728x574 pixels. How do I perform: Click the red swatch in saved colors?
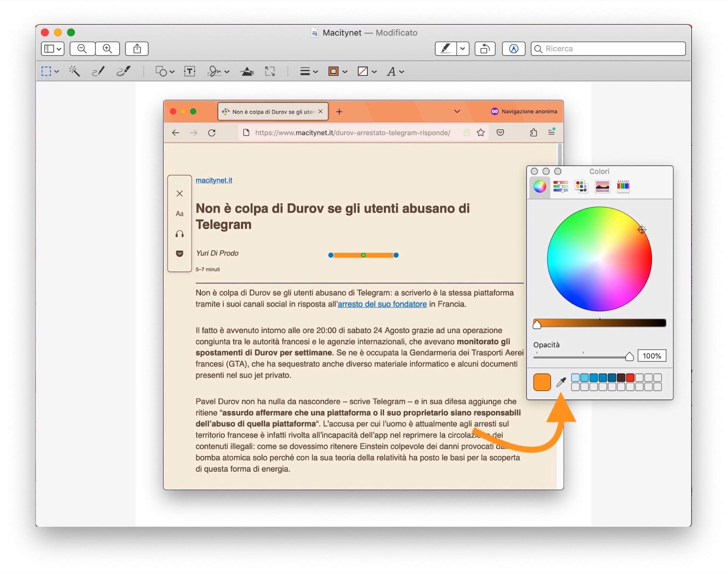(630, 378)
